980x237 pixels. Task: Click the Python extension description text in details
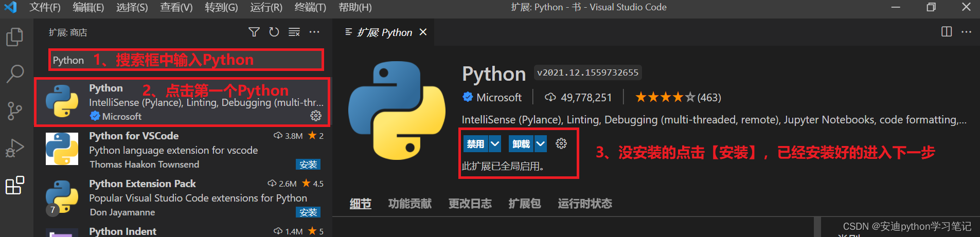tap(714, 120)
